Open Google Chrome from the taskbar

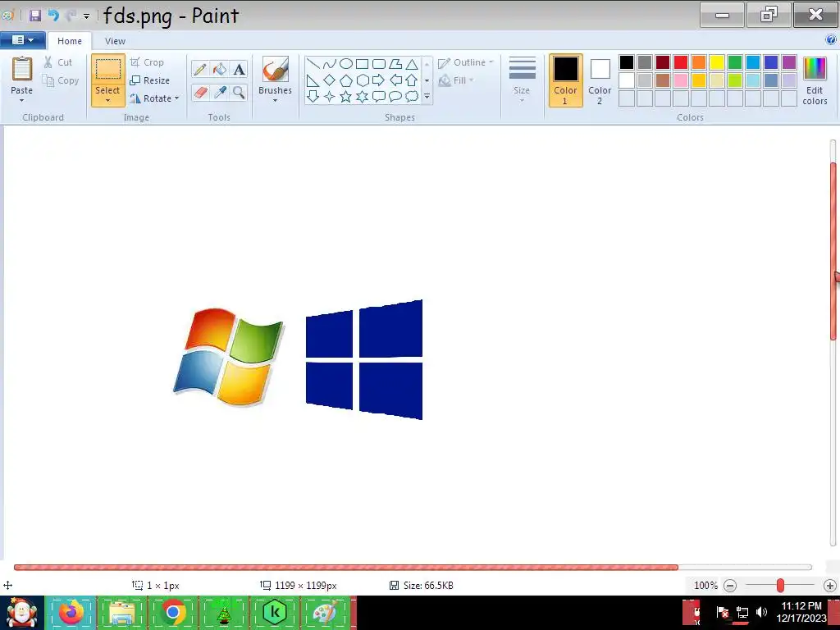[x=173, y=612]
